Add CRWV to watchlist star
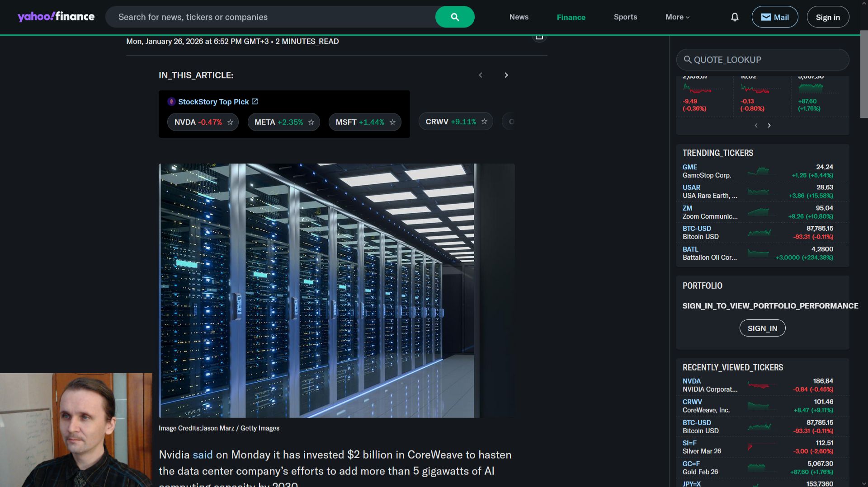The width and height of the screenshot is (868, 487). click(x=484, y=122)
